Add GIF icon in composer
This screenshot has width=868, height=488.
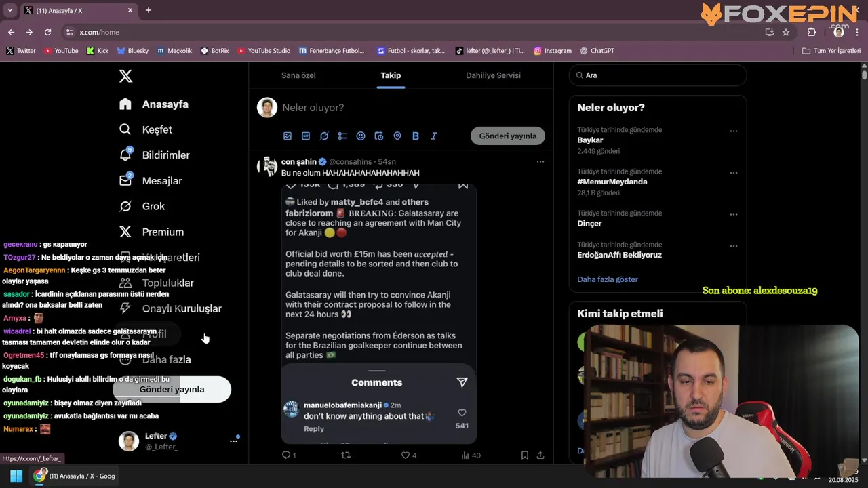(x=306, y=136)
